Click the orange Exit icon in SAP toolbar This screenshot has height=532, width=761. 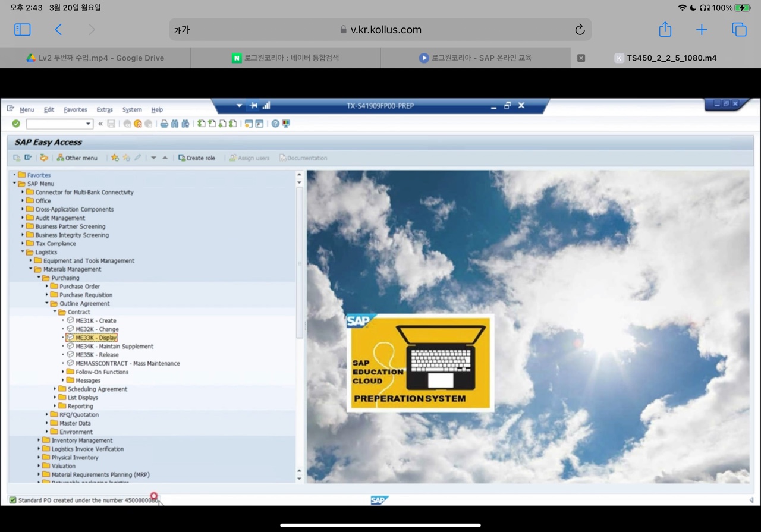[138, 124]
